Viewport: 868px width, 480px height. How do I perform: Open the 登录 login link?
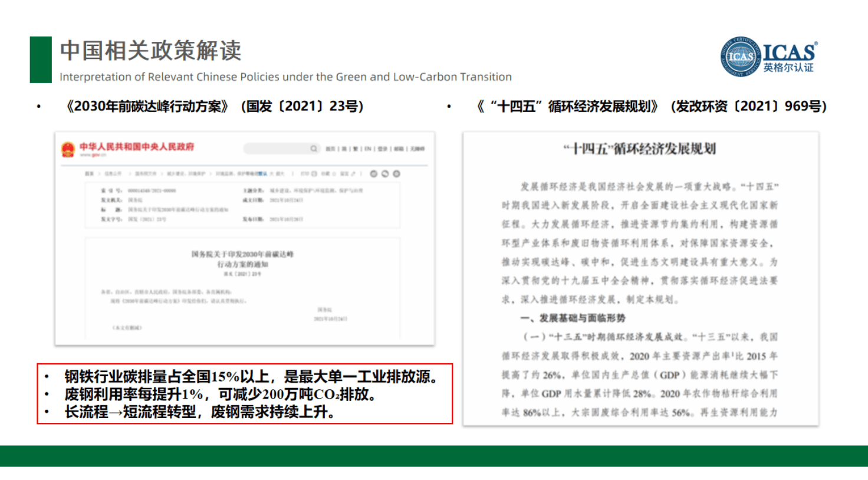[382, 149]
